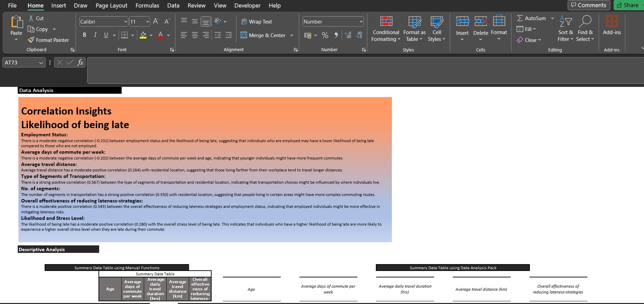Toggle Bold formatting
The width and height of the screenshot is (644, 304).
point(85,35)
